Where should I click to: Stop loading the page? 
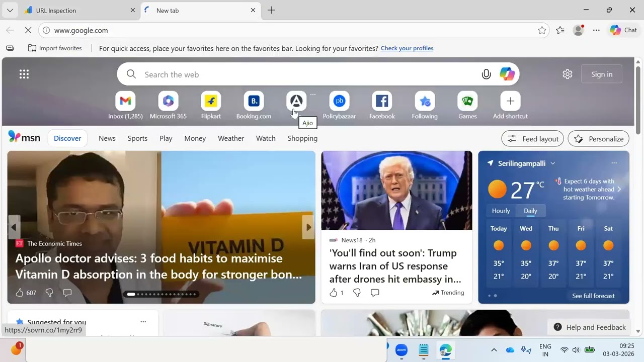click(28, 30)
